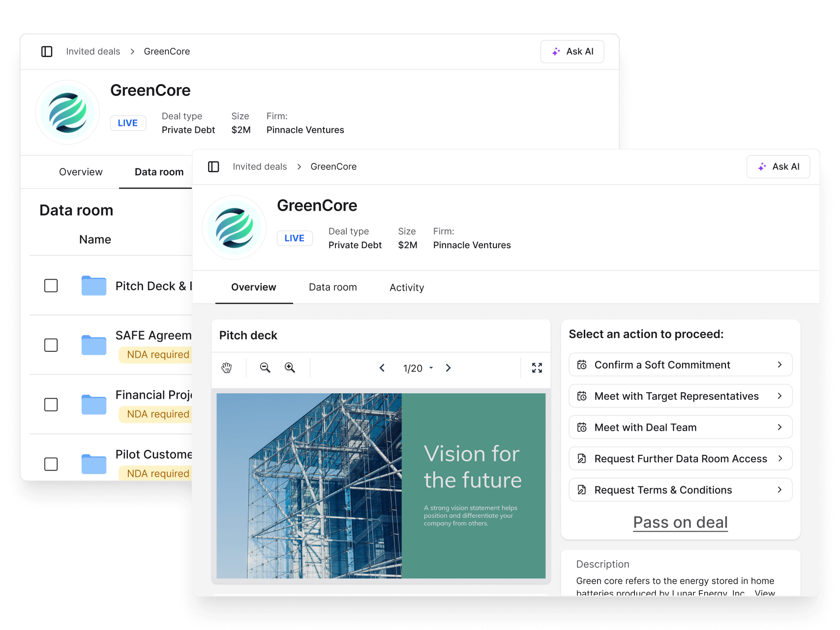Click the pitch deck slide preview
Image resolution: width=840 pixels, height=630 pixels.
coord(381,485)
